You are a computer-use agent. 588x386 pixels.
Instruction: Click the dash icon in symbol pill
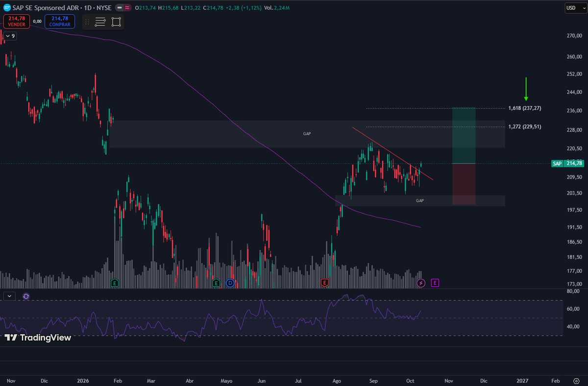point(121,8)
